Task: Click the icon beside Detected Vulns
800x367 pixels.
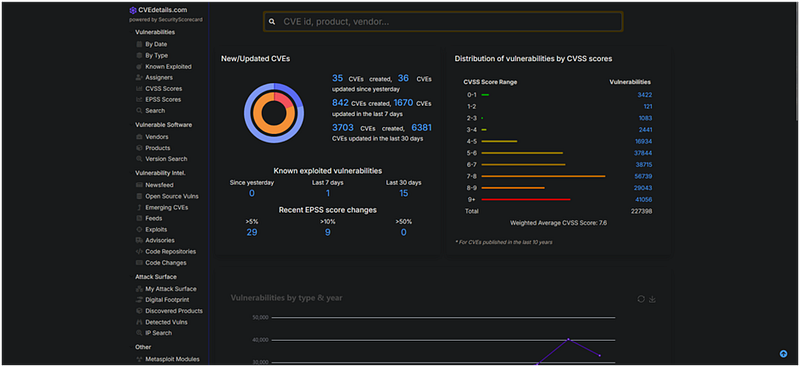Action: click(x=139, y=323)
